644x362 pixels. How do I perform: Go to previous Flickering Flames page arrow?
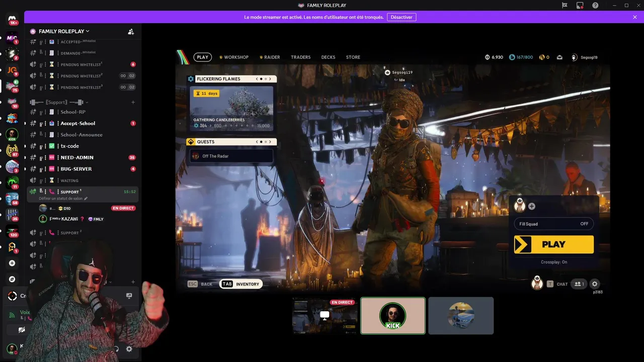[x=257, y=79]
